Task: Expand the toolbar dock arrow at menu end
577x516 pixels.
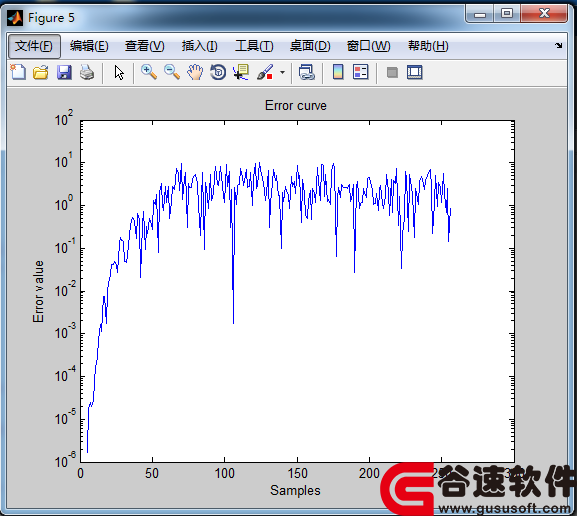Action: pyautogui.click(x=559, y=45)
